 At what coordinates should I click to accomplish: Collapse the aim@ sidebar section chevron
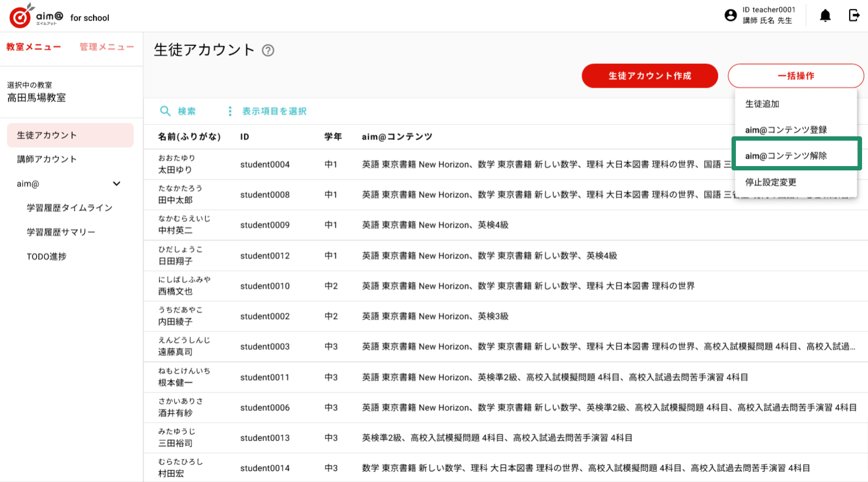tap(116, 183)
